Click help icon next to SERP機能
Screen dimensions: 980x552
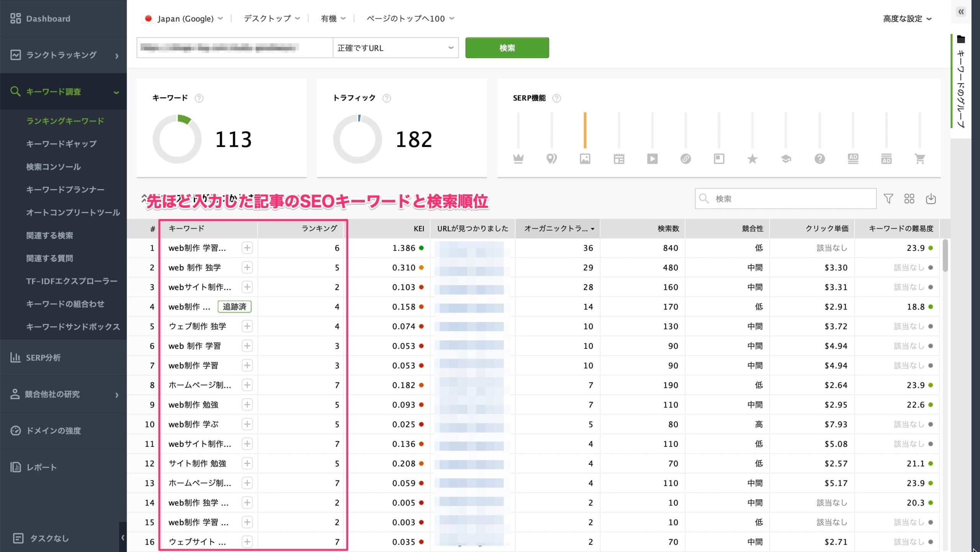[557, 98]
